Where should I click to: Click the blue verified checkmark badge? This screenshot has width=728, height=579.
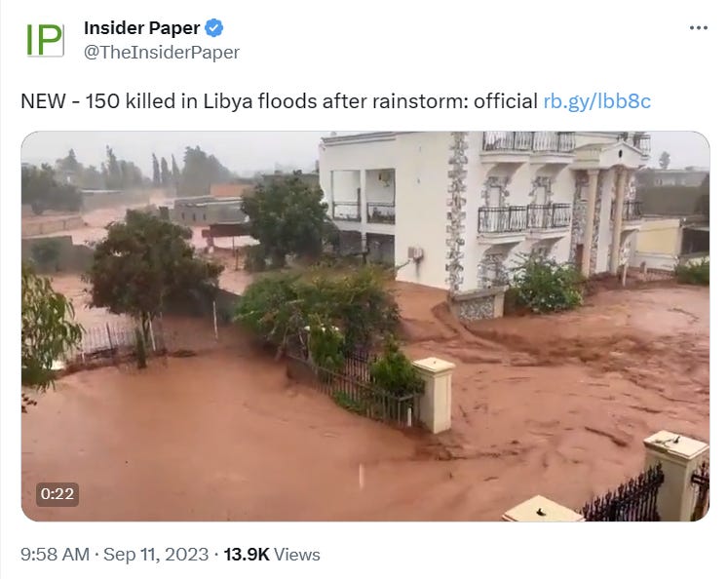214,28
